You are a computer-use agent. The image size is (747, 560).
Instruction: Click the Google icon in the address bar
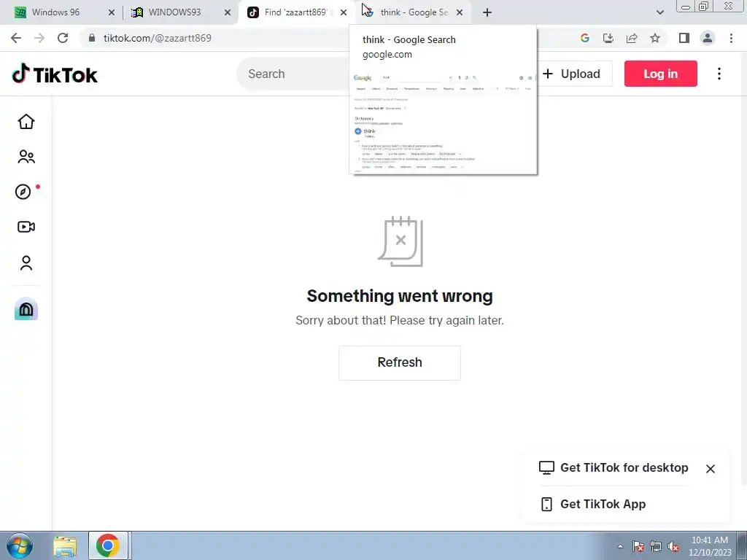585,38
